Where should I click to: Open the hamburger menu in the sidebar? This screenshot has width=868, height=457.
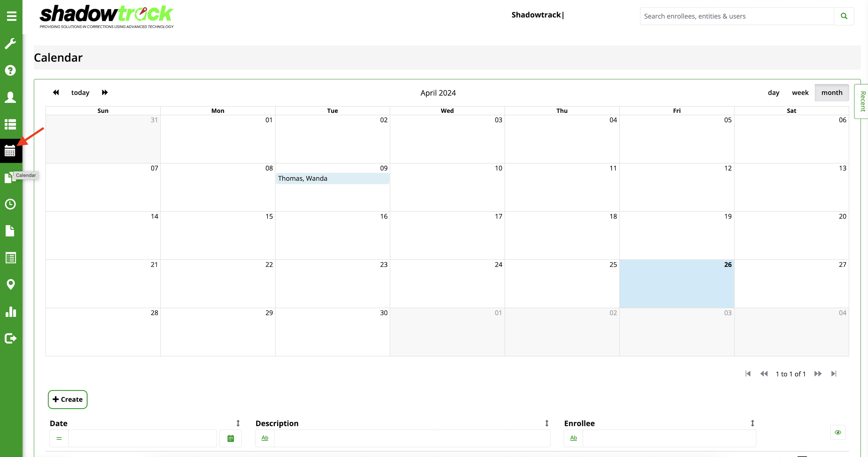point(11,16)
